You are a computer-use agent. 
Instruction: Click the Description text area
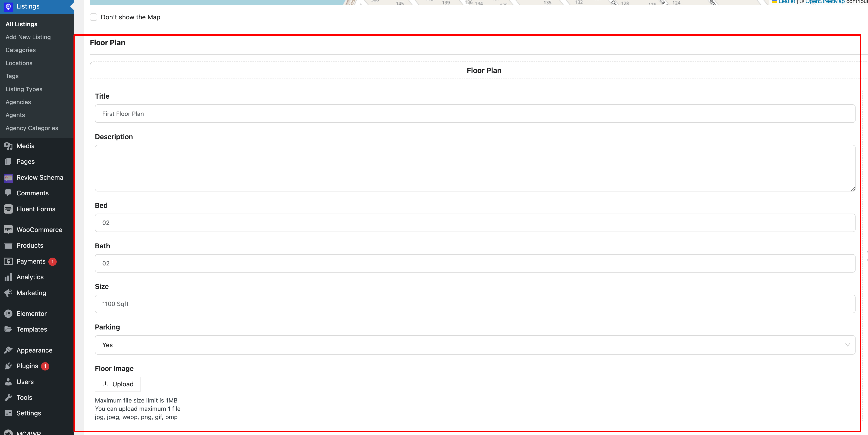click(475, 168)
